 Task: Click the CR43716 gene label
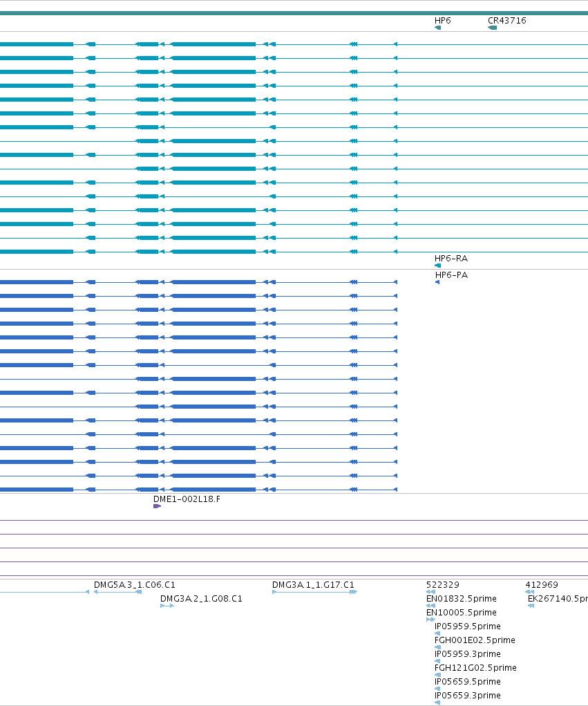click(x=507, y=21)
